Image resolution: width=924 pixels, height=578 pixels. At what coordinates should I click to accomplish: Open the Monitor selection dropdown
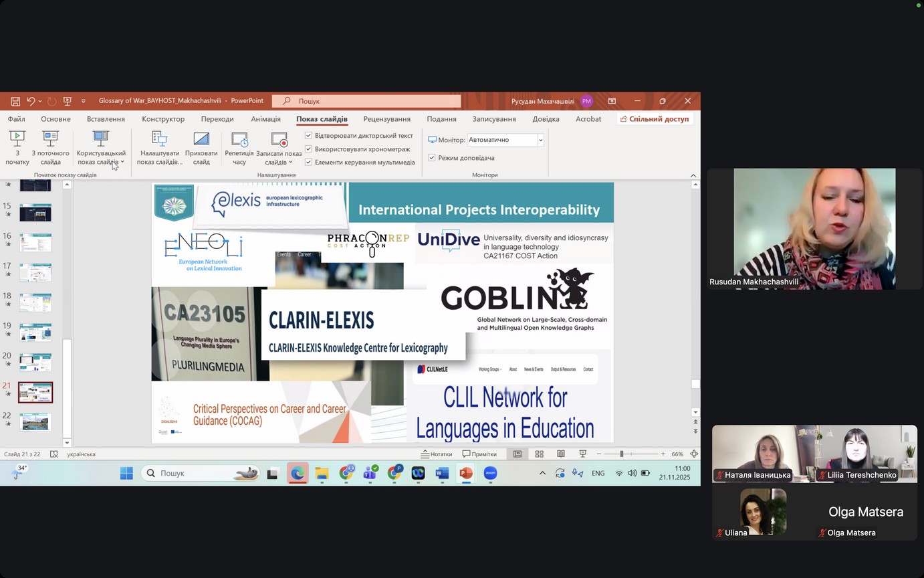(540, 140)
